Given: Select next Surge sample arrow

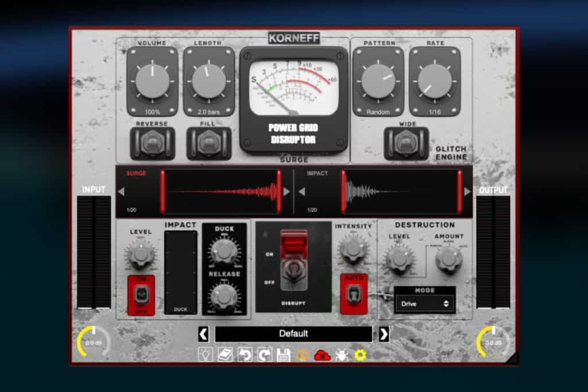Looking at the screenshot, I should pyautogui.click(x=287, y=192).
